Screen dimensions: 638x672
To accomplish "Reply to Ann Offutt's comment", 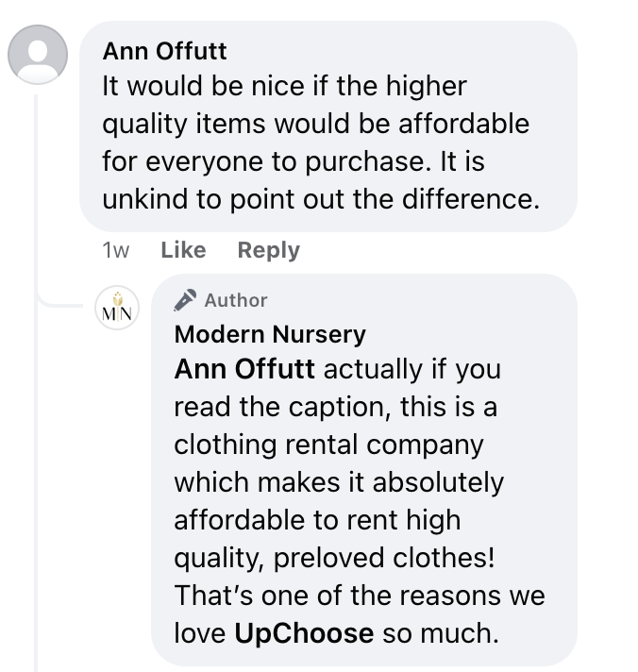I will pyautogui.click(x=269, y=250).
